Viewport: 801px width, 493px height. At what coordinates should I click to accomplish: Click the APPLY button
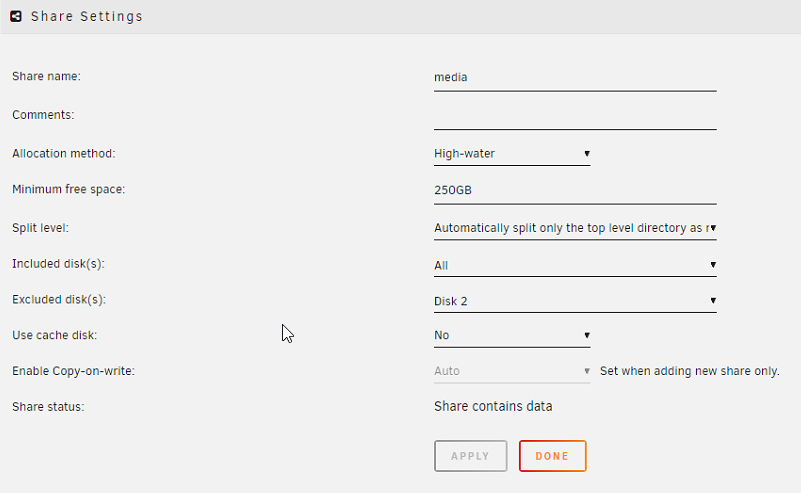tap(470, 456)
